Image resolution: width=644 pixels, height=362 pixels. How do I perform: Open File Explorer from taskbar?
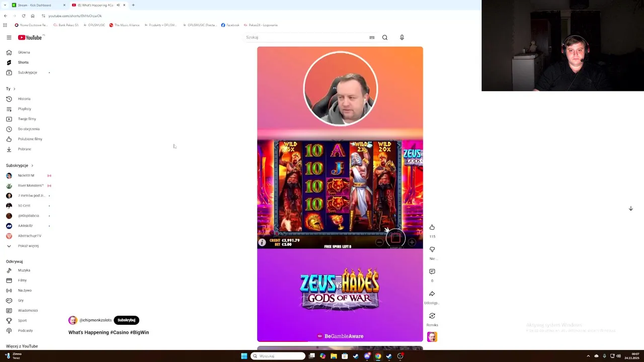pyautogui.click(x=334, y=356)
